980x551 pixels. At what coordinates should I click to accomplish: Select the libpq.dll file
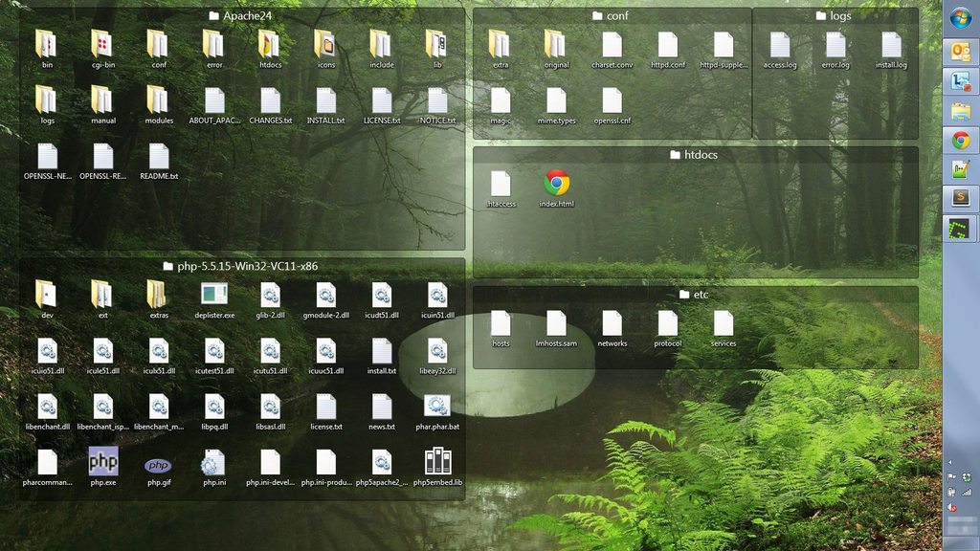click(214, 411)
